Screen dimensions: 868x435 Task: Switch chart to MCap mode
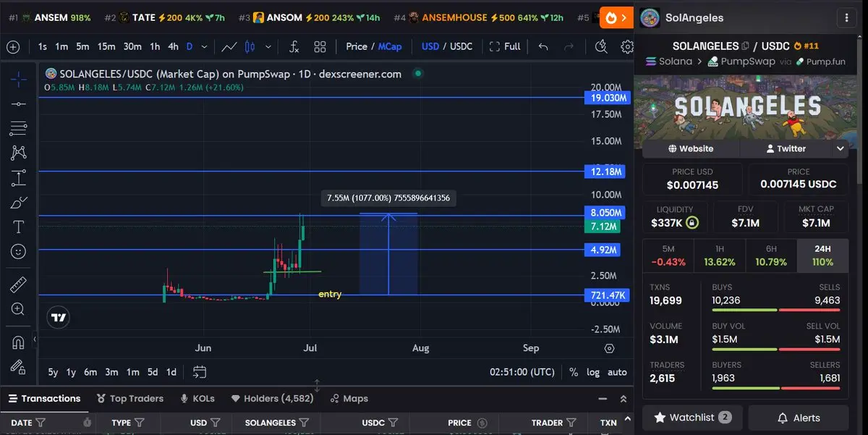click(390, 46)
